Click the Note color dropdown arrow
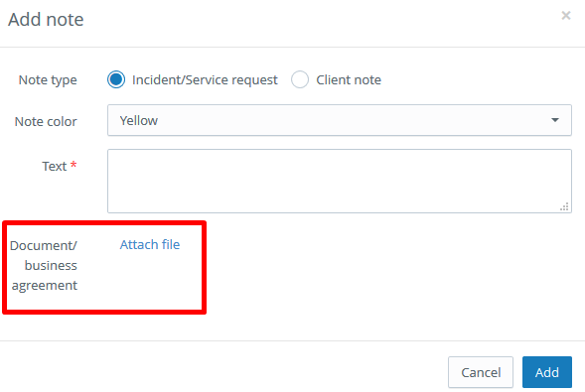The image size is (585, 392). pyautogui.click(x=555, y=120)
